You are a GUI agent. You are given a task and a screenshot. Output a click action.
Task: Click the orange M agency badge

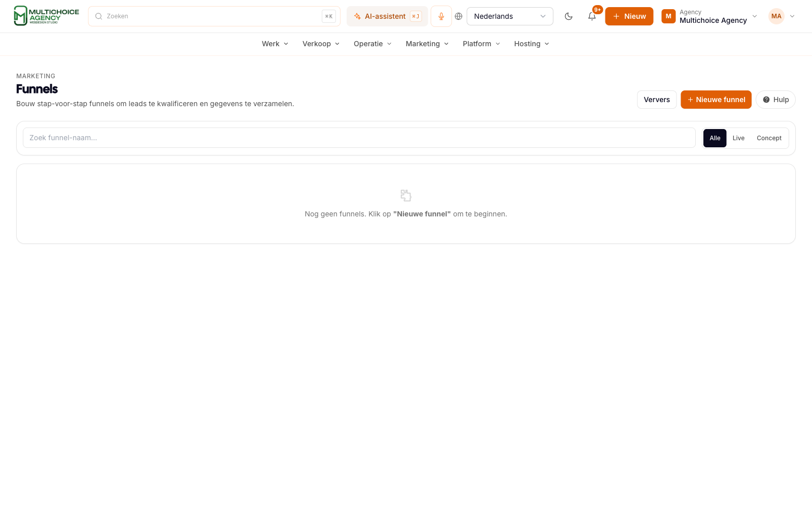(x=668, y=16)
